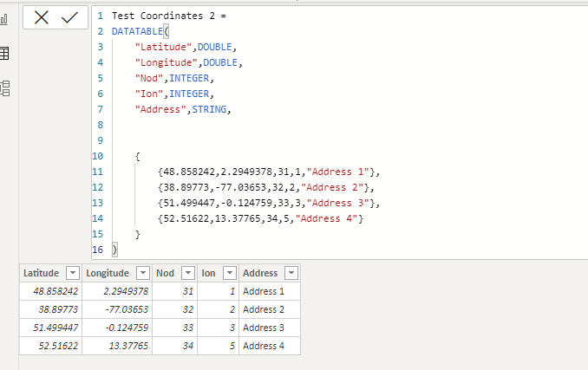The width and height of the screenshot is (588, 370).
Task: Click the table cell 'Address 1'
Action: (x=270, y=291)
